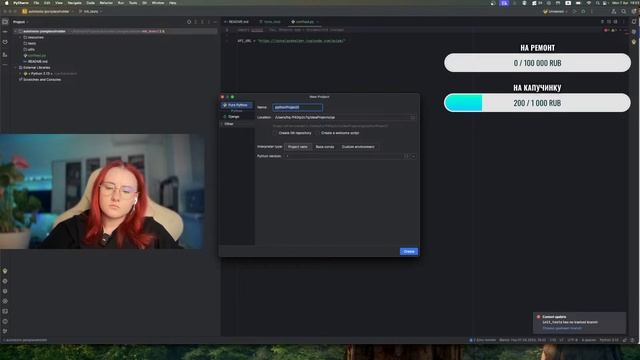Select Pure Python project type
Viewport: 640px width, 360px height.
[x=237, y=105]
